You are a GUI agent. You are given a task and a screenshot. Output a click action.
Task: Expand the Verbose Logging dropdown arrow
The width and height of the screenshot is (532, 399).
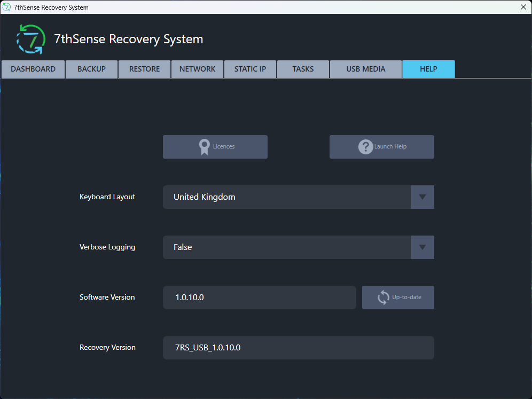pyautogui.click(x=423, y=247)
